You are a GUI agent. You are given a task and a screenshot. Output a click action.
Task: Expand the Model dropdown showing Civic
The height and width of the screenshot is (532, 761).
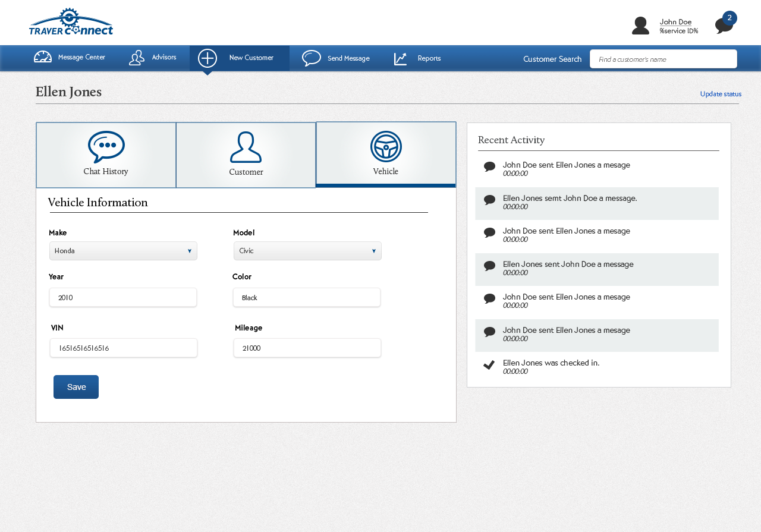[x=307, y=251]
